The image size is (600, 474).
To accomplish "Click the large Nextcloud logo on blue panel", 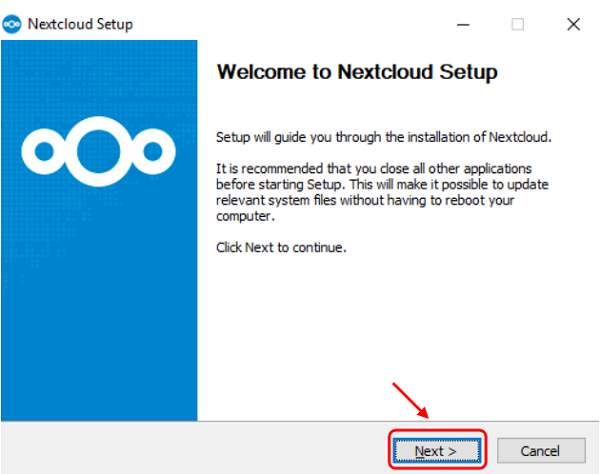I will pos(98,151).
